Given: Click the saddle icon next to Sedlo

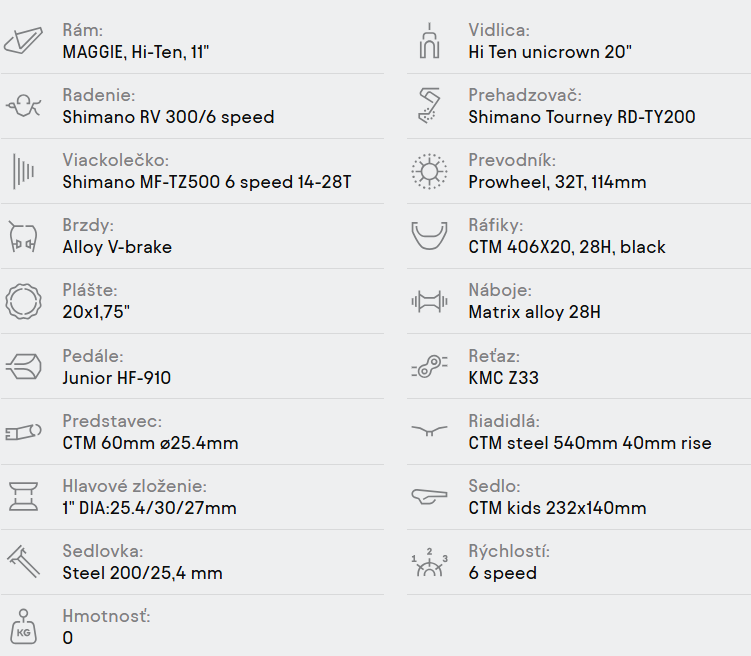Looking at the screenshot, I should [429, 497].
